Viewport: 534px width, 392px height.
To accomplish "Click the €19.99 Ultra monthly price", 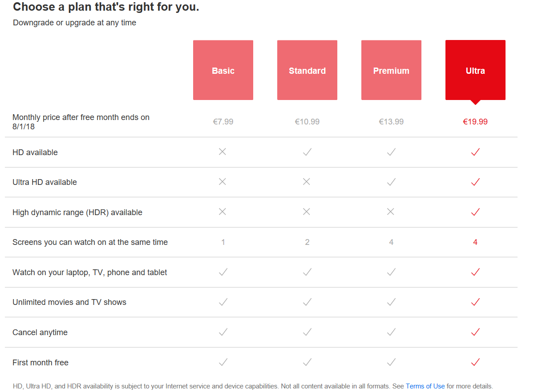I will pos(475,121).
